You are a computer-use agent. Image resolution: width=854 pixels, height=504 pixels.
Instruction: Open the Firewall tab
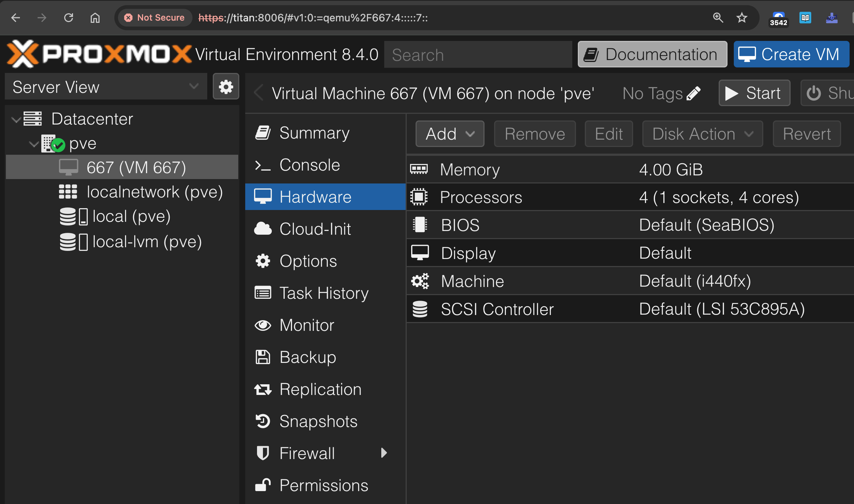(x=325, y=453)
